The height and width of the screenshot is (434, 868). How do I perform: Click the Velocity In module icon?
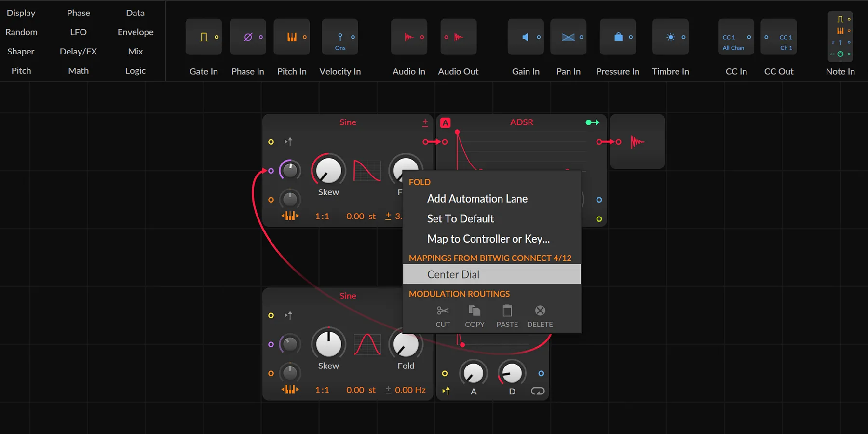pyautogui.click(x=340, y=37)
